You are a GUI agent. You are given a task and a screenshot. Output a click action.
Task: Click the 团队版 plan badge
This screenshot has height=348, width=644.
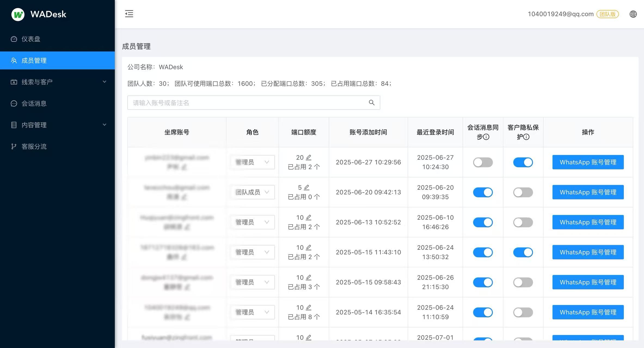(x=608, y=14)
